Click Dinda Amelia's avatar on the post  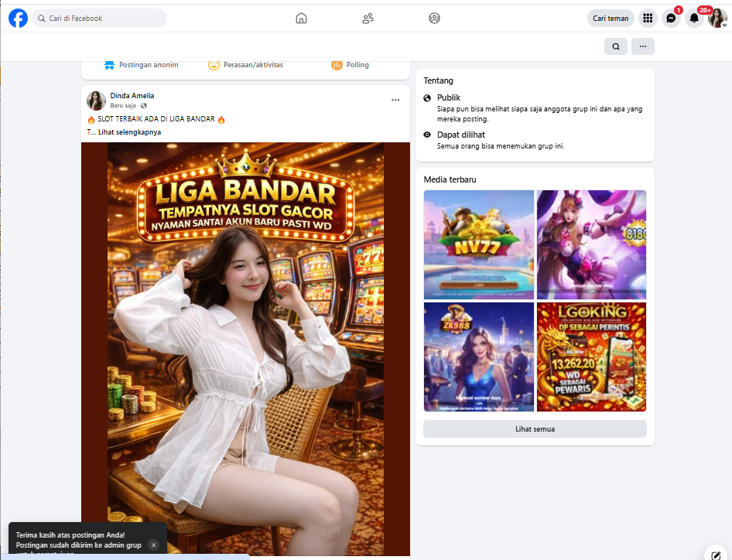(96, 101)
